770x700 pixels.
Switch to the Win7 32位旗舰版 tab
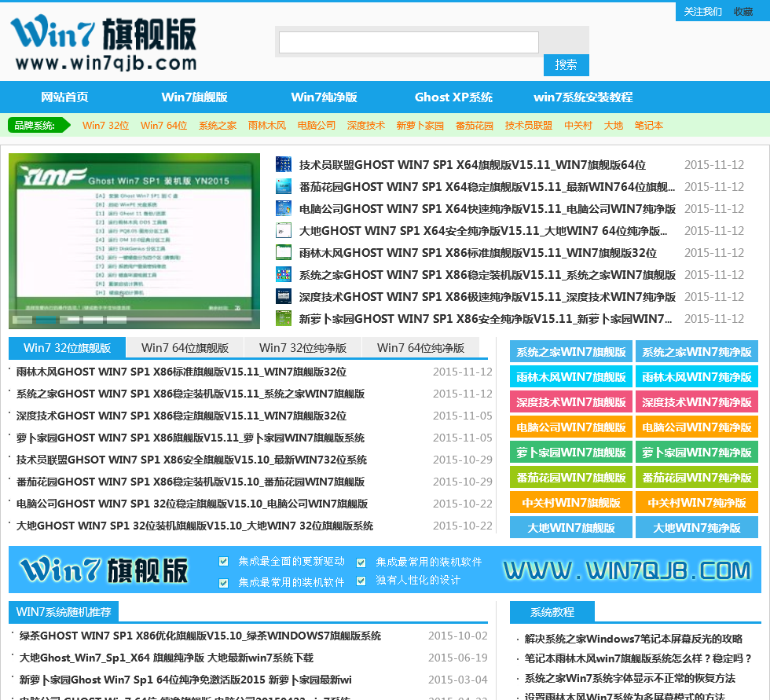pos(68,347)
